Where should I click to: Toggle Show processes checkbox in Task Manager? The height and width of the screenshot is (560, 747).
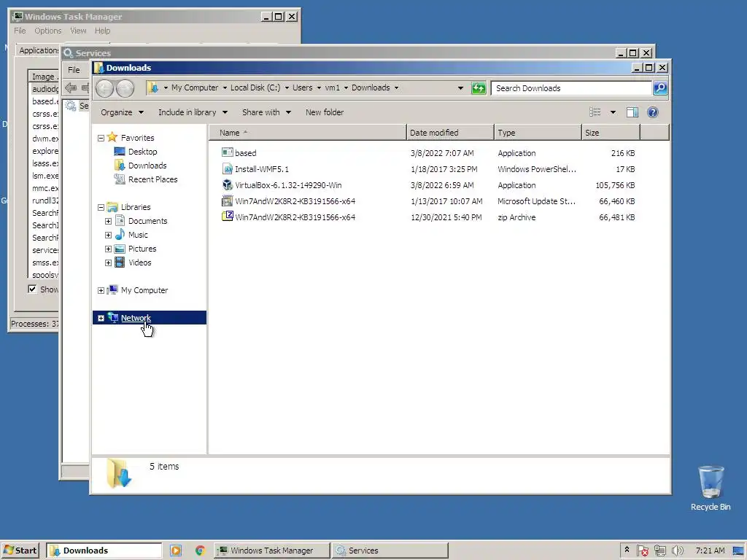coord(32,289)
